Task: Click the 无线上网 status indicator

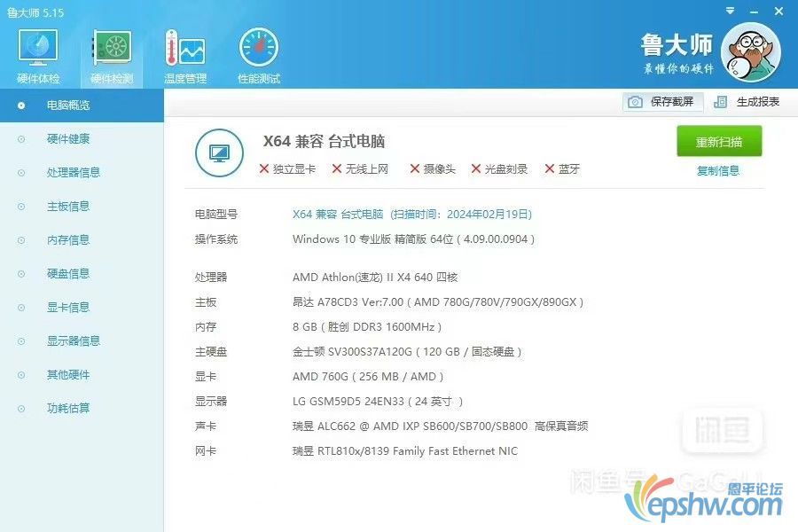Action: click(x=360, y=169)
